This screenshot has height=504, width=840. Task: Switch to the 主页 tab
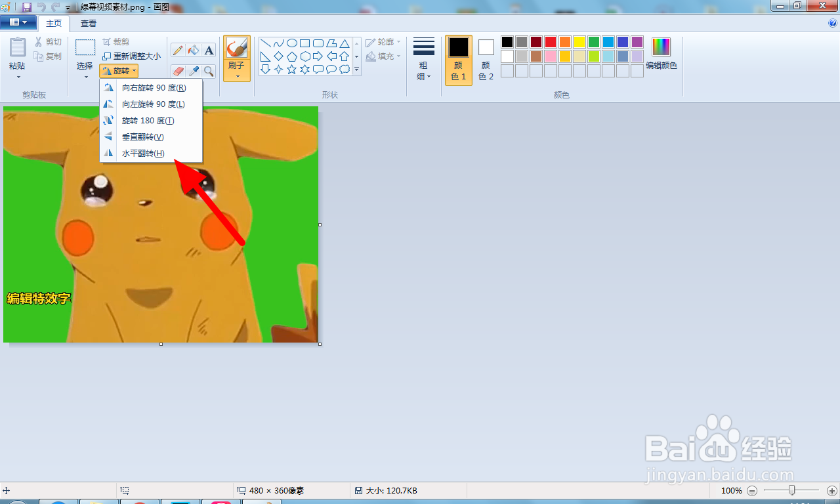coord(54,23)
